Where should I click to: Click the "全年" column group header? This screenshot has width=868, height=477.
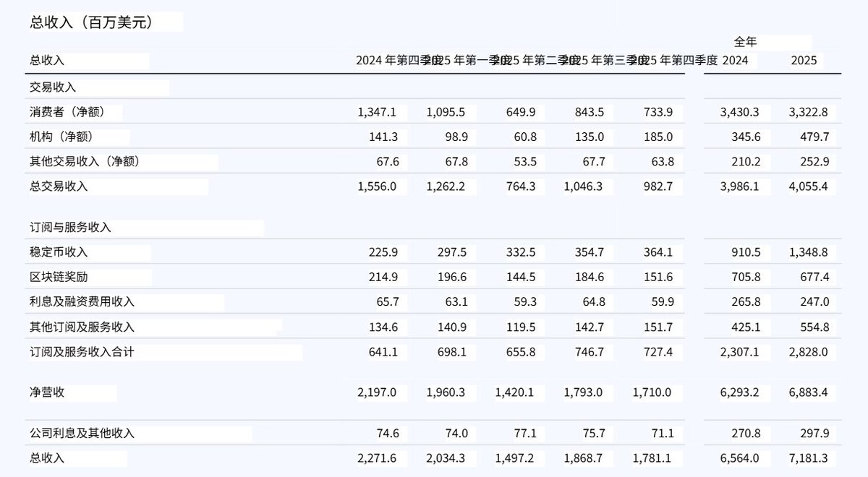(746, 42)
